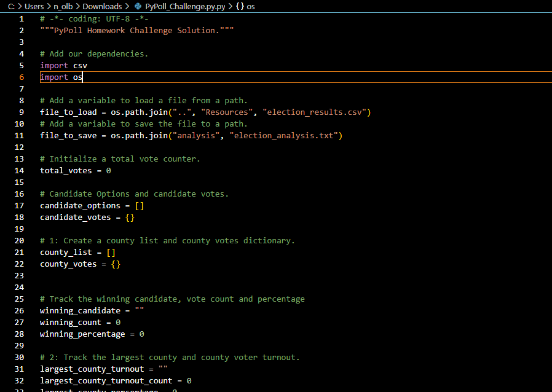Open the 'C:' breadcrumb segment
The image size is (552, 392).
[x=11, y=6]
